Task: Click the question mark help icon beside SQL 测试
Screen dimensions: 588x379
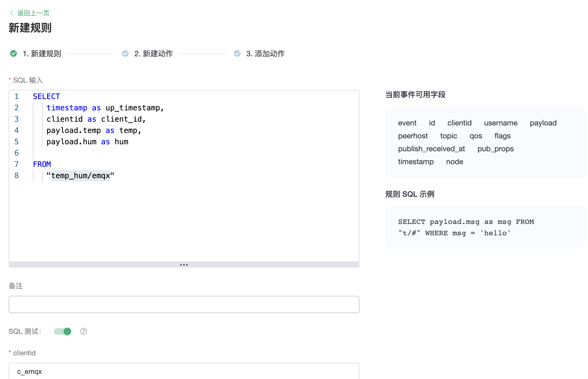Action: coord(84,331)
